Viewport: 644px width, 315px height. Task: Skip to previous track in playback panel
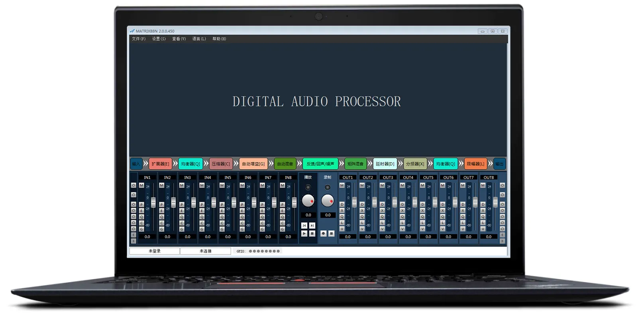tap(304, 225)
